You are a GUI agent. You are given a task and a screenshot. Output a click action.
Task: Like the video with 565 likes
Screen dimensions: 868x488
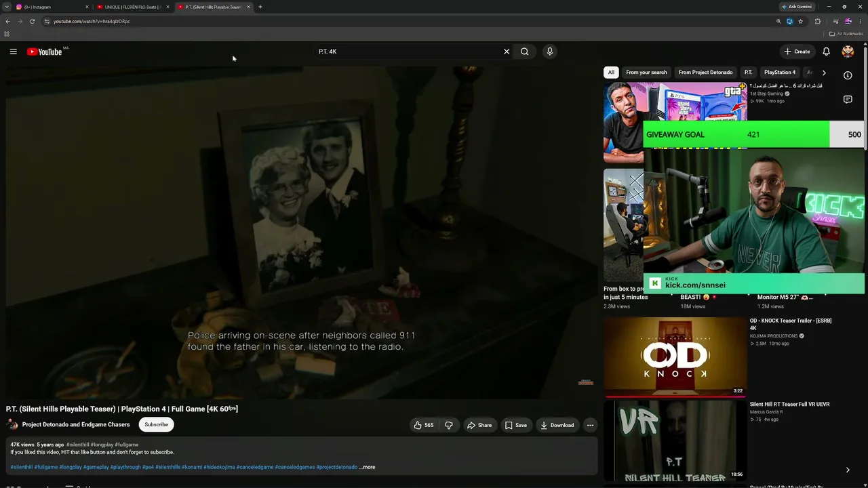point(423,425)
